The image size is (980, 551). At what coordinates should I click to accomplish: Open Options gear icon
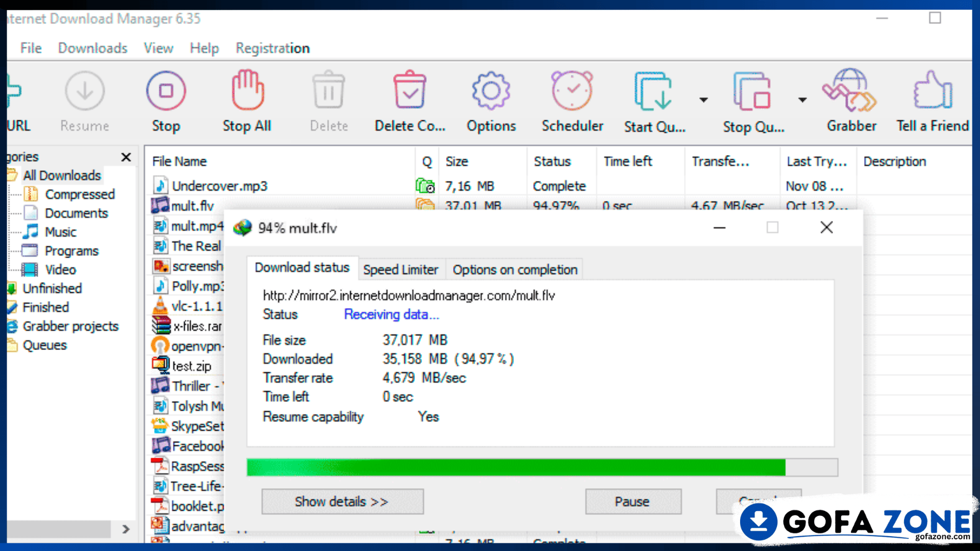click(x=491, y=91)
